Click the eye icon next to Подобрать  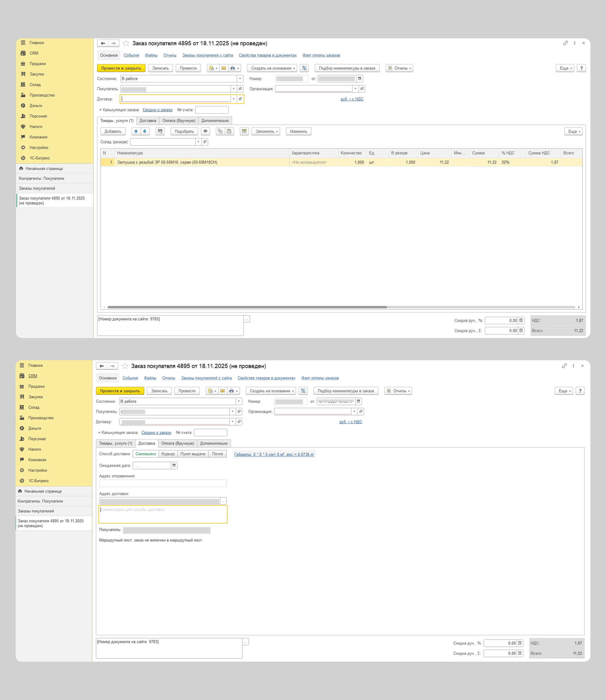[x=205, y=131]
